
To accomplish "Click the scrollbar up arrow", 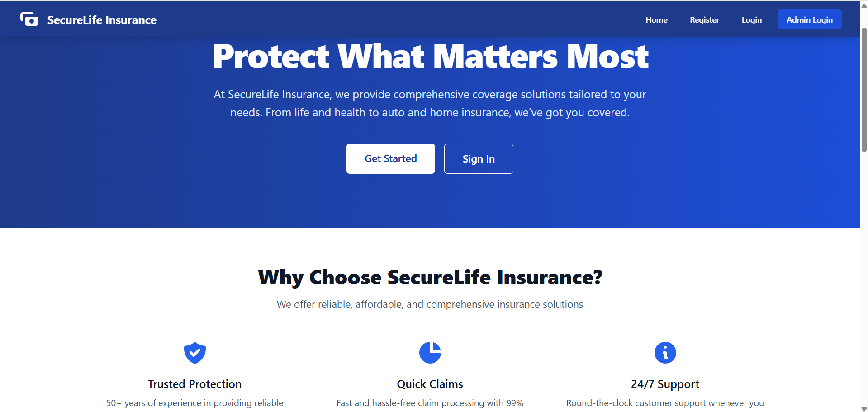I will (x=863, y=5).
